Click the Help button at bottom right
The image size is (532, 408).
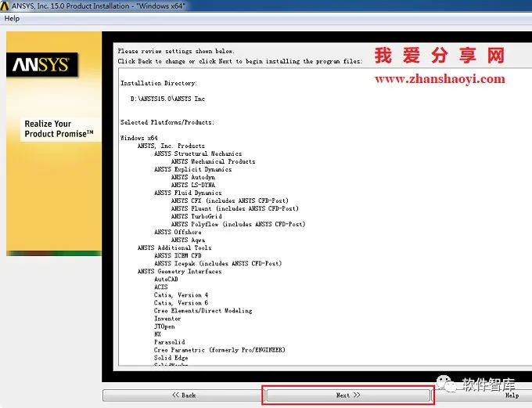pos(512,395)
